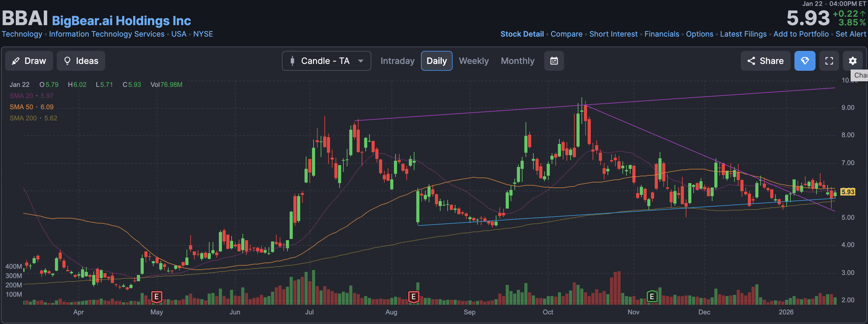Screen dimensions: 868x324
Task: Open Short Interest page
Action: (613, 34)
